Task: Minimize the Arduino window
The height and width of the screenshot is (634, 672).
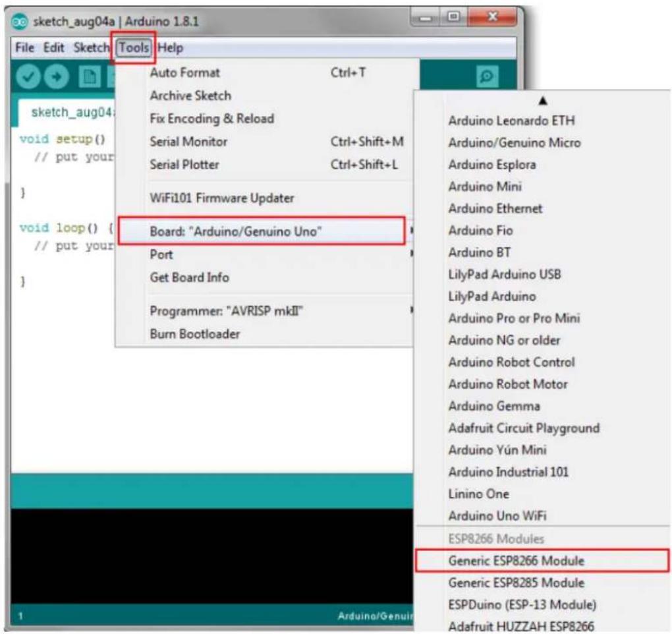Action: (426, 18)
